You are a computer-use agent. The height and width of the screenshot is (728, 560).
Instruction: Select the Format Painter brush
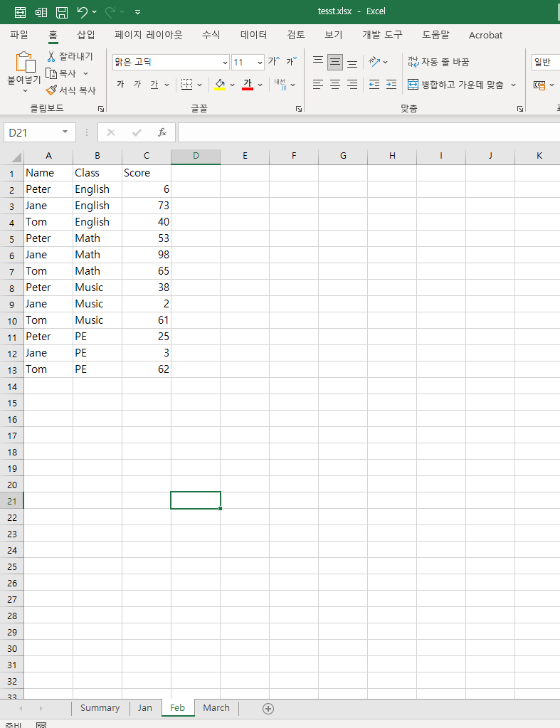51,90
